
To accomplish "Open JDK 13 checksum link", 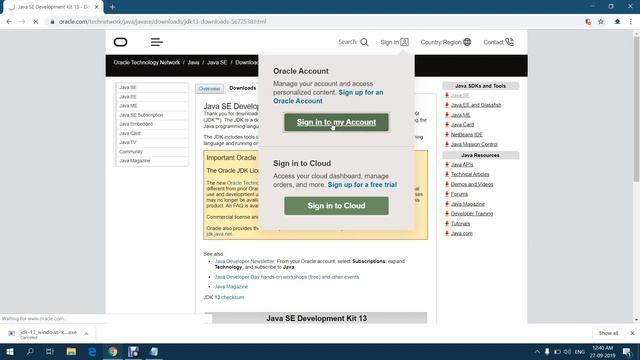I will coord(232,297).
